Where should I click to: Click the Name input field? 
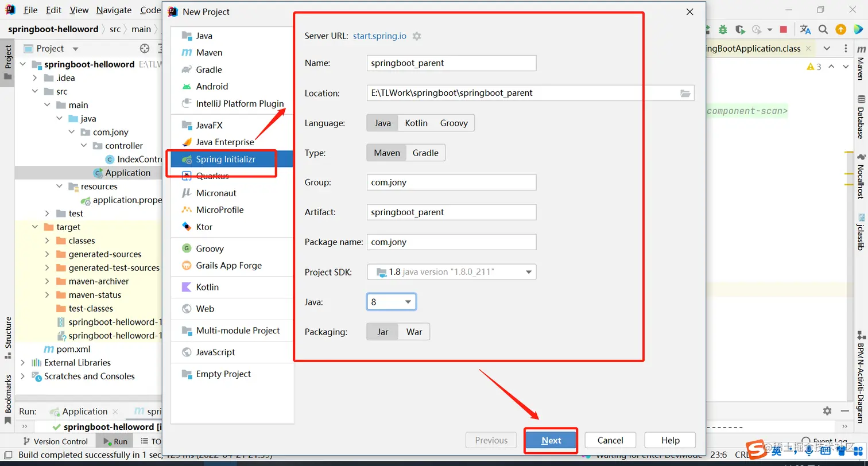pos(452,63)
